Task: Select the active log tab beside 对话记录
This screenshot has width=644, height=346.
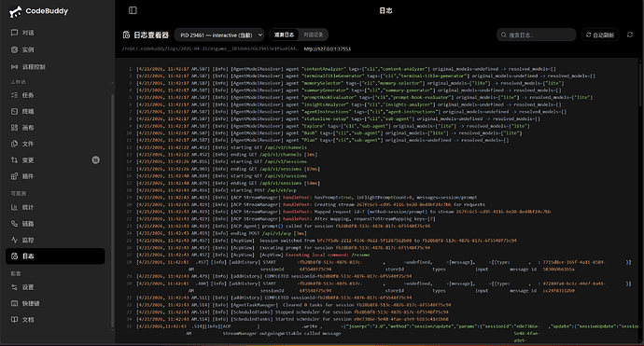Action: click(x=285, y=35)
